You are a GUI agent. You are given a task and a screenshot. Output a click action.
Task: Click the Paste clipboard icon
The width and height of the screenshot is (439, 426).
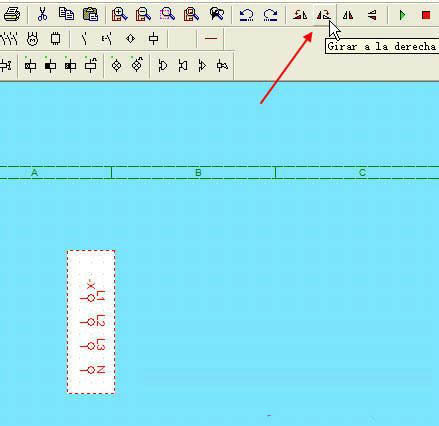[90, 15]
